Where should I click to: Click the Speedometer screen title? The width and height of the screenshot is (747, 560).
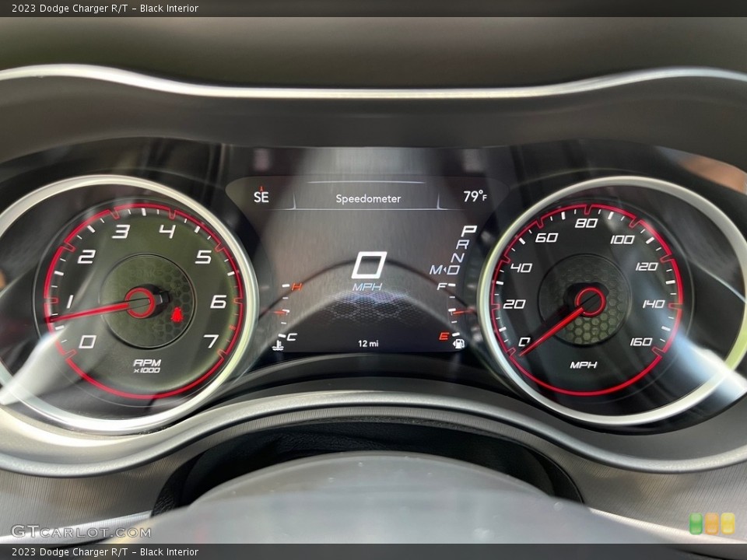click(x=368, y=198)
